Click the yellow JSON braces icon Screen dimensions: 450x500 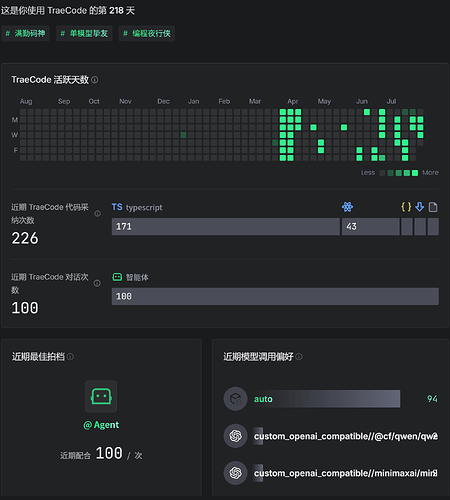coord(406,207)
